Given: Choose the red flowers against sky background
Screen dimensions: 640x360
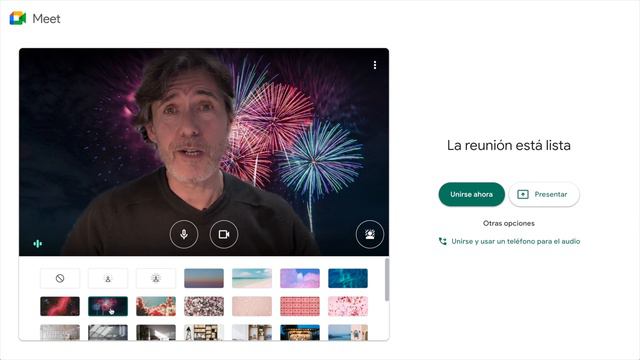Looking at the screenshot, I should point(156,306).
